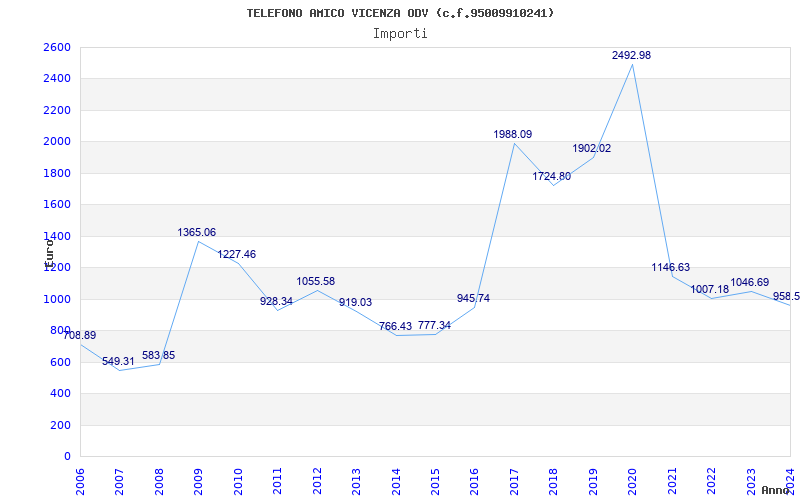Click the 600 y-axis tick label
This screenshot has width=800, height=500.
61,362
